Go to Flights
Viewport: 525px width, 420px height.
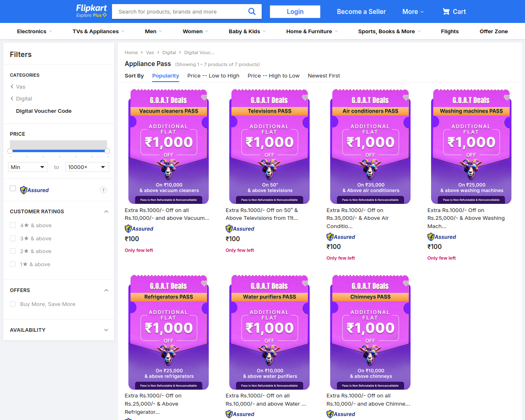coord(450,31)
